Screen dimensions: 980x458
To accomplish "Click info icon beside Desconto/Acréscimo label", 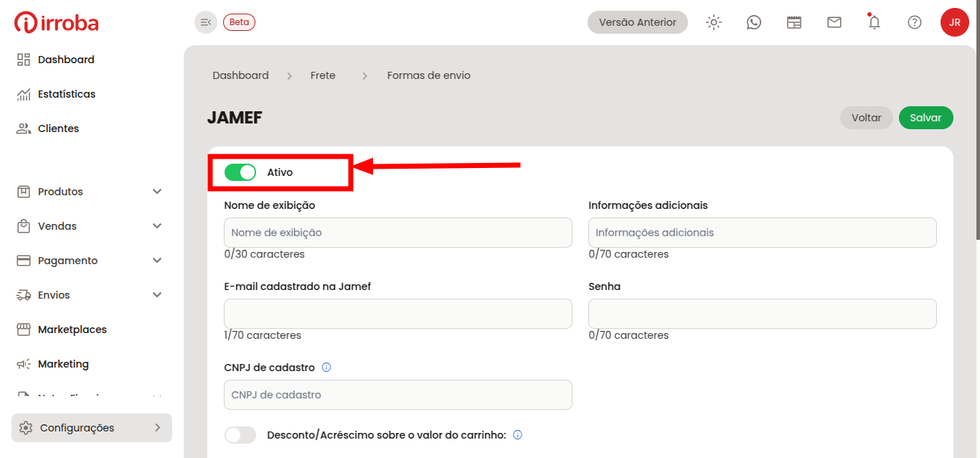I will [x=518, y=435].
